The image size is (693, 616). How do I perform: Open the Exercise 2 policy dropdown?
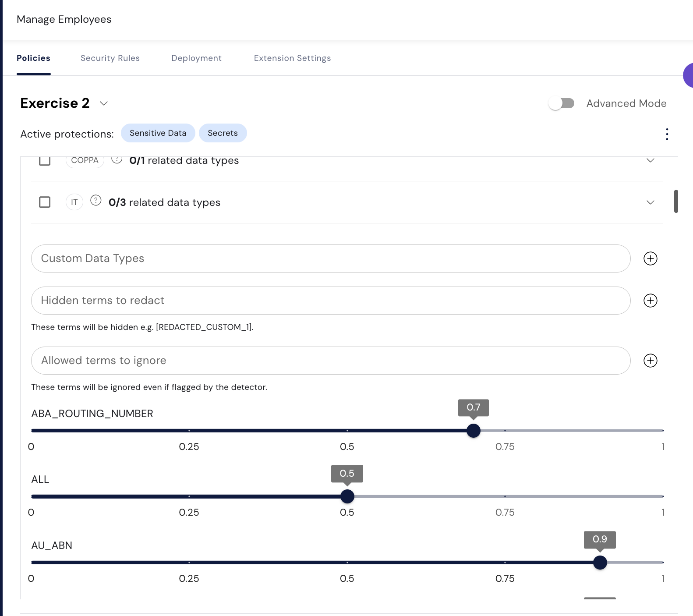click(104, 103)
